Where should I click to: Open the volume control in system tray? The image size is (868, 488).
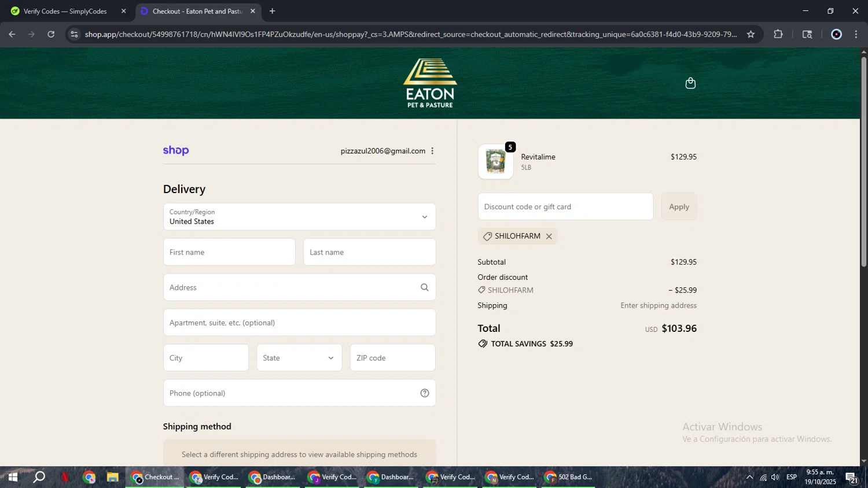(x=775, y=477)
